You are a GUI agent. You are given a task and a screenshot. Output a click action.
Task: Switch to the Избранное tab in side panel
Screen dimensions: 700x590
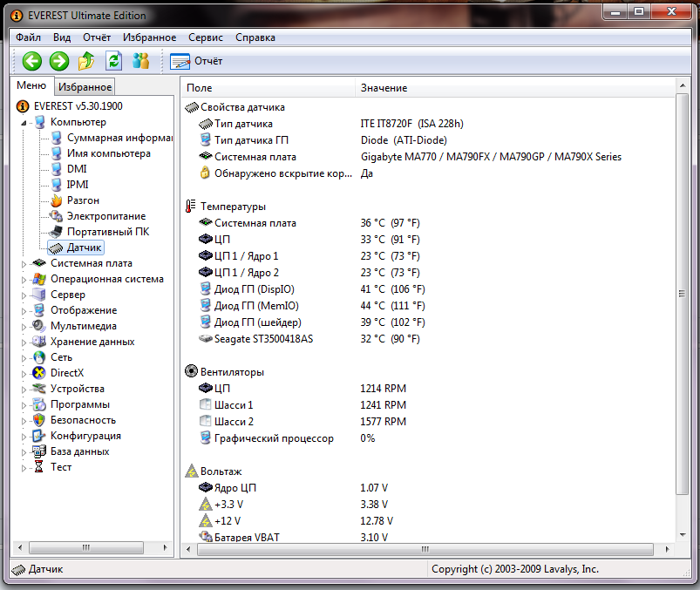[x=85, y=87]
